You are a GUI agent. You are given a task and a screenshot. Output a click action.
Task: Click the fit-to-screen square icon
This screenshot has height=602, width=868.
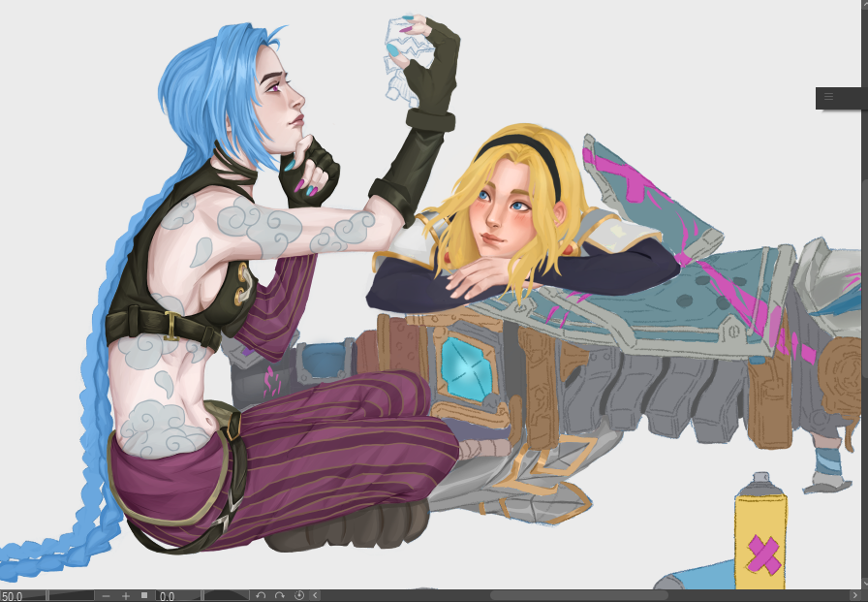click(144, 595)
